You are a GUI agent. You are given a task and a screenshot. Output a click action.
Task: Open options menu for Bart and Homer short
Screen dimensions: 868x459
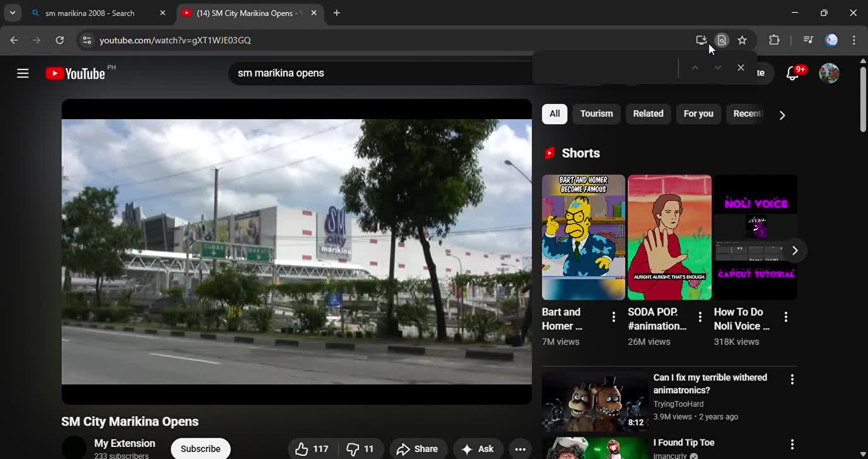[614, 317]
